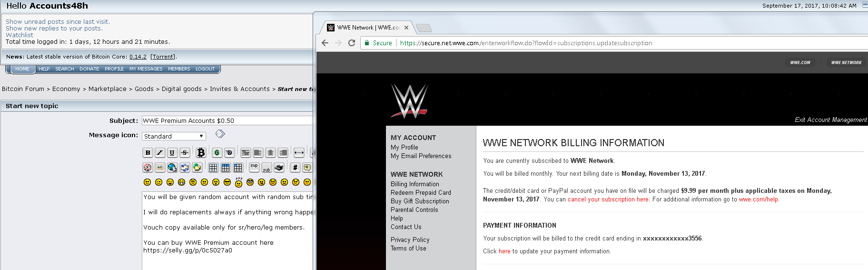Open WWE NETWORK header button
Image resolution: width=868 pixels, height=270 pixels.
[846, 62]
